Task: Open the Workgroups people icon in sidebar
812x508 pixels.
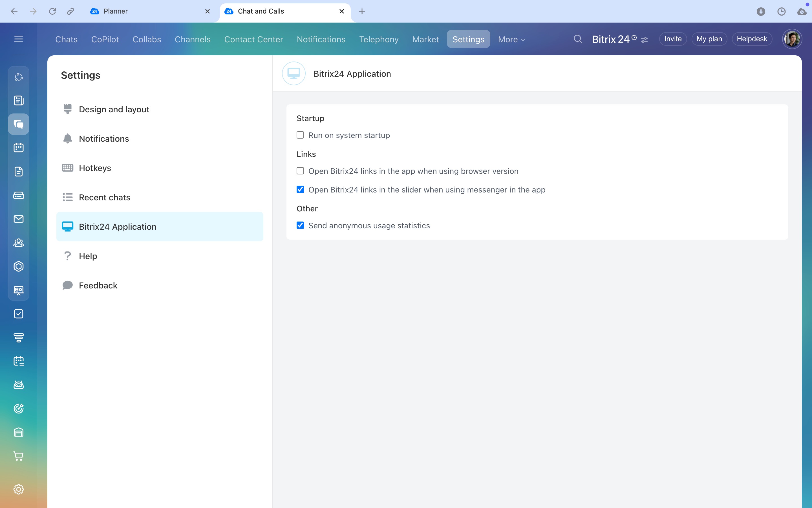Action: (x=18, y=243)
